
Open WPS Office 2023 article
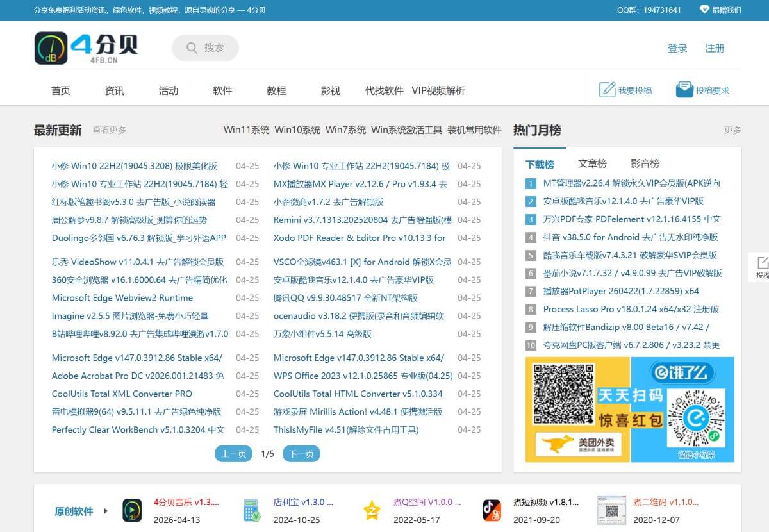[363, 376]
